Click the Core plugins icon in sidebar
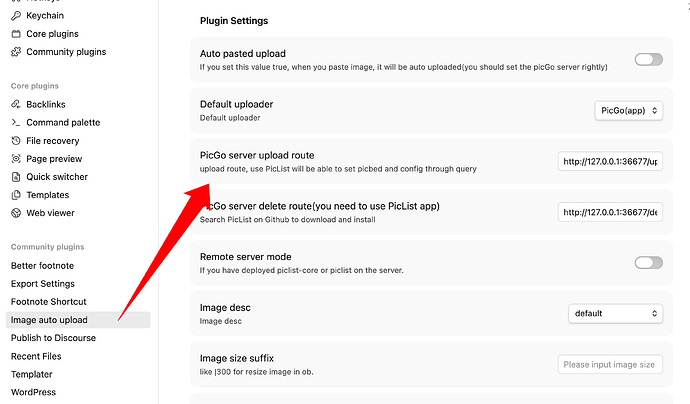 click(x=16, y=34)
